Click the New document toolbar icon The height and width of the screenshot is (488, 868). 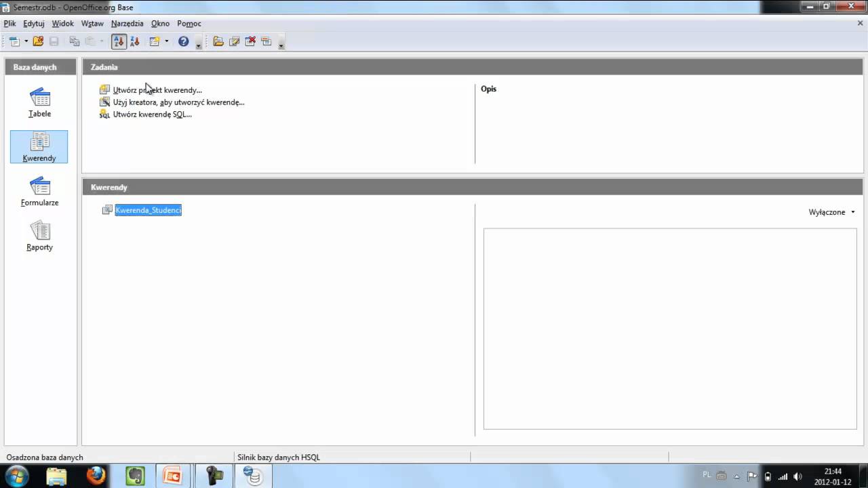14,41
